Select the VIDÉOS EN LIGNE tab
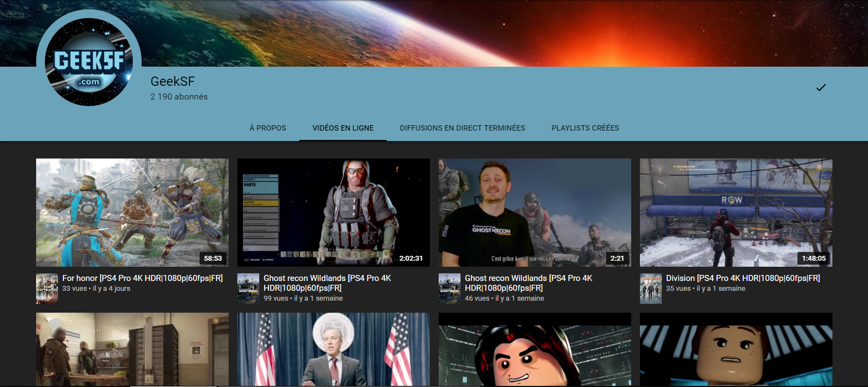The image size is (868, 387). (343, 128)
